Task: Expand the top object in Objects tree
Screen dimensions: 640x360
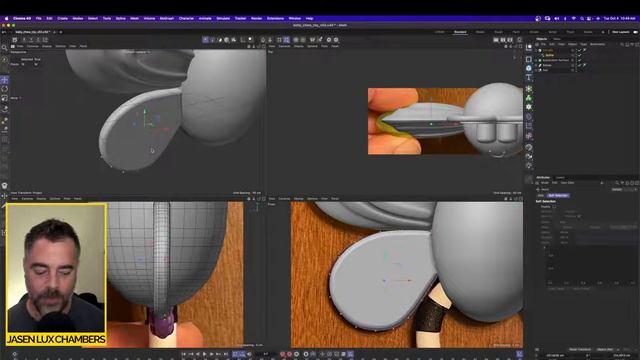Action: (x=536, y=50)
